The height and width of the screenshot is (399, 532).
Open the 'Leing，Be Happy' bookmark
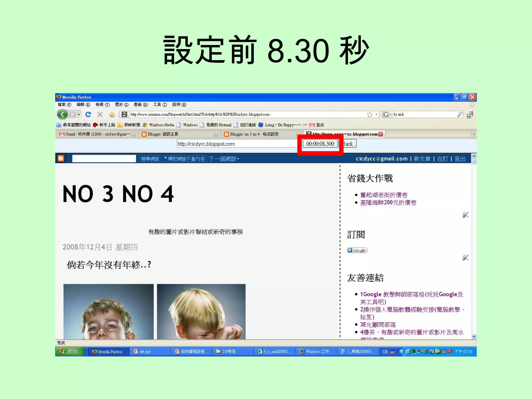click(283, 125)
